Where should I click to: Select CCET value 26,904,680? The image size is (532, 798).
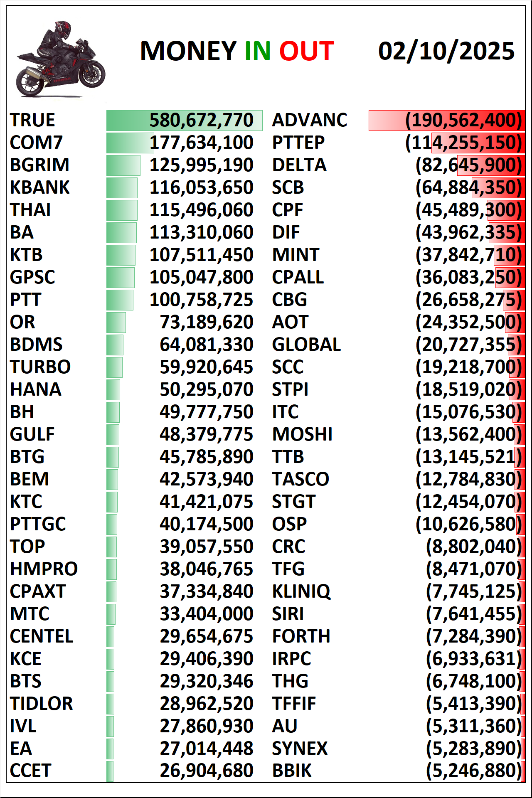(206, 771)
